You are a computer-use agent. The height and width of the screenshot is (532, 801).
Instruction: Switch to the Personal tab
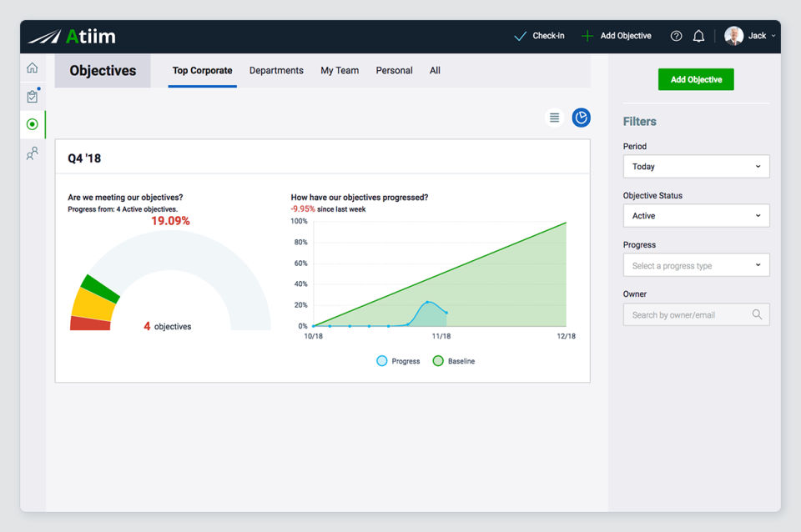395,70
